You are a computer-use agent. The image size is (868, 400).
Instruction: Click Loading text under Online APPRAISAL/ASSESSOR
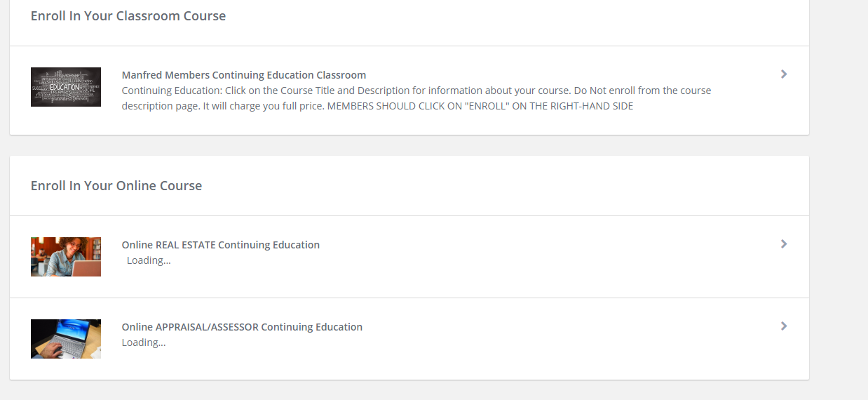pos(144,342)
